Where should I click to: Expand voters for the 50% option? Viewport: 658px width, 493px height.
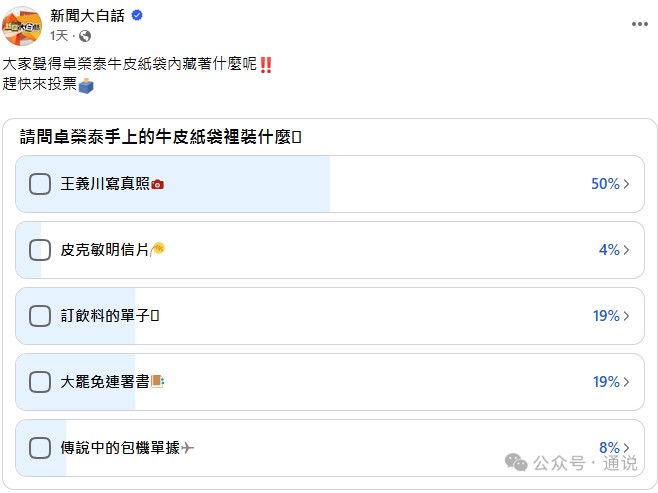[626, 184]
